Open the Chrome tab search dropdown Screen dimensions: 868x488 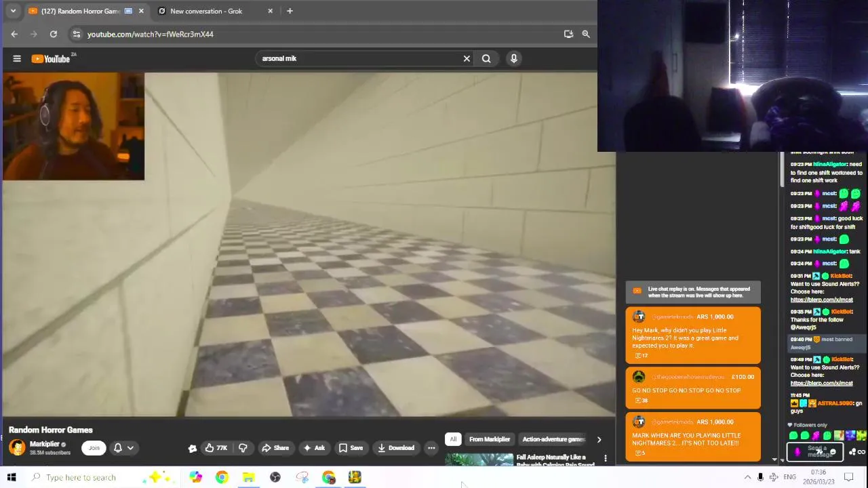(x=13, y=11)
